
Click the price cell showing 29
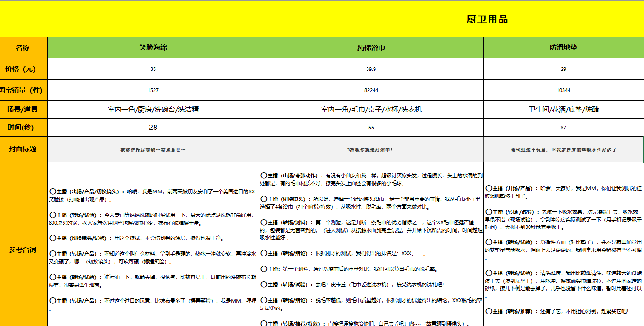563,69
